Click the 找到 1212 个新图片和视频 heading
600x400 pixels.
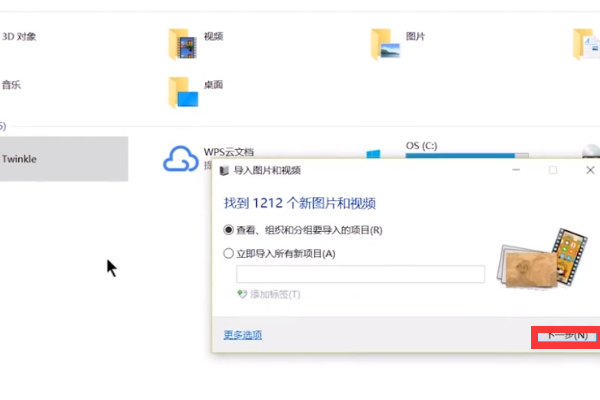tap(300, 203)
